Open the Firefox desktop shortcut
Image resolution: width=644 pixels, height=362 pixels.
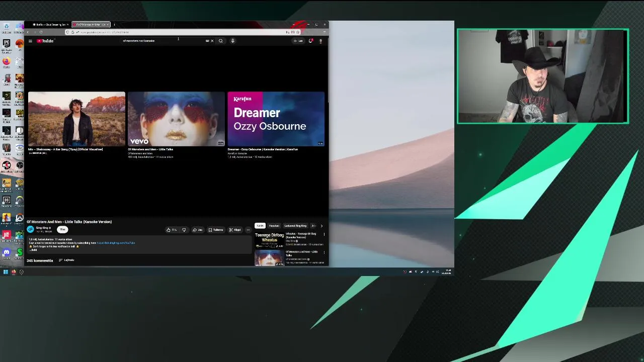point(7,61)
